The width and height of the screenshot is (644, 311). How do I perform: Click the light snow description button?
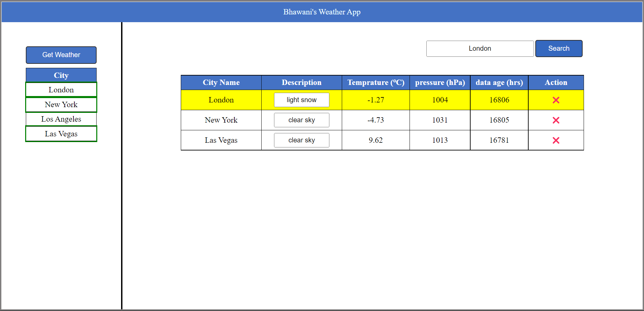[301, 100]
